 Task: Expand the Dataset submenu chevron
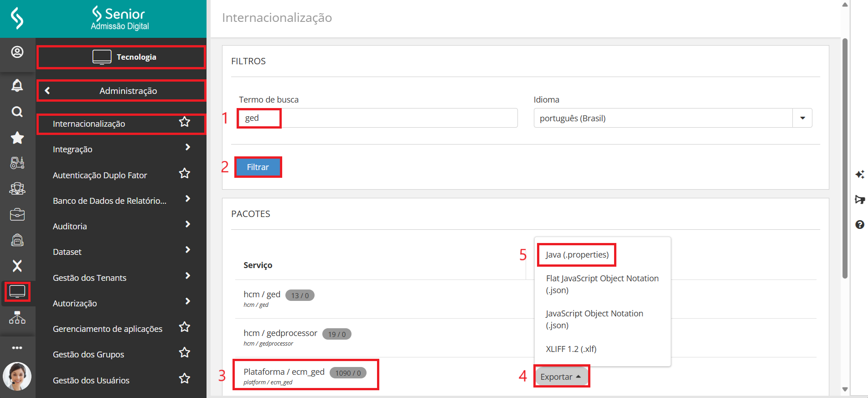click(188, 249)
